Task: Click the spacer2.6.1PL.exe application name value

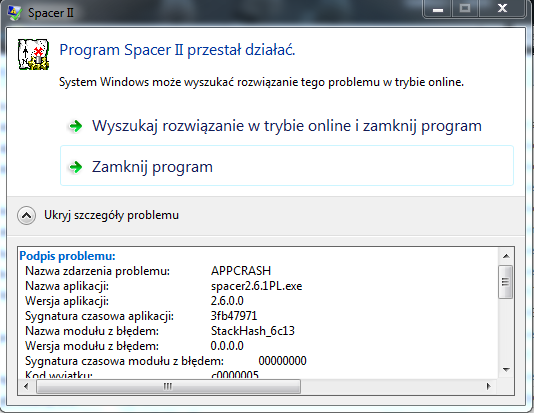Action: 256,286
